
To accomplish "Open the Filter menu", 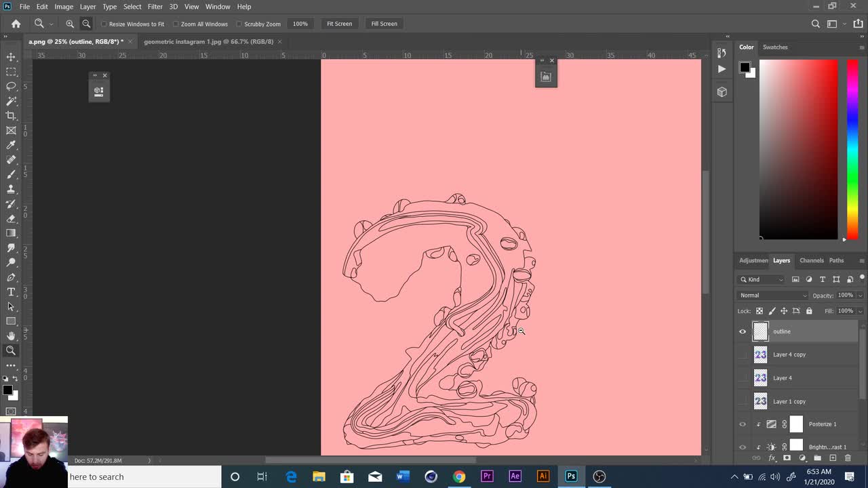I will click(x=155, y=6).
